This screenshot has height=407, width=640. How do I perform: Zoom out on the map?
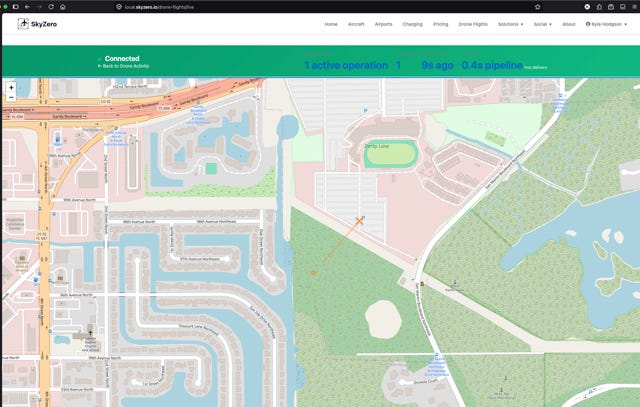tap(11, 98)
